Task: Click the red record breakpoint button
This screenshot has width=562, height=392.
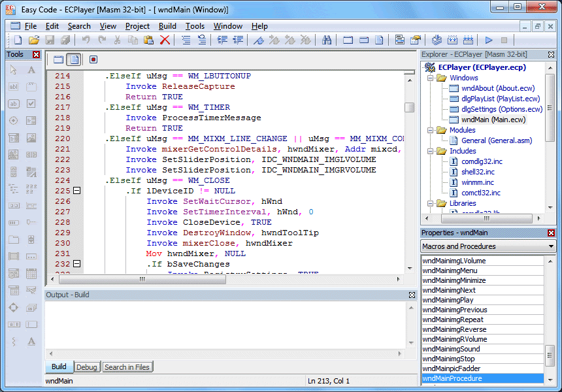Action: click(93, 59)
